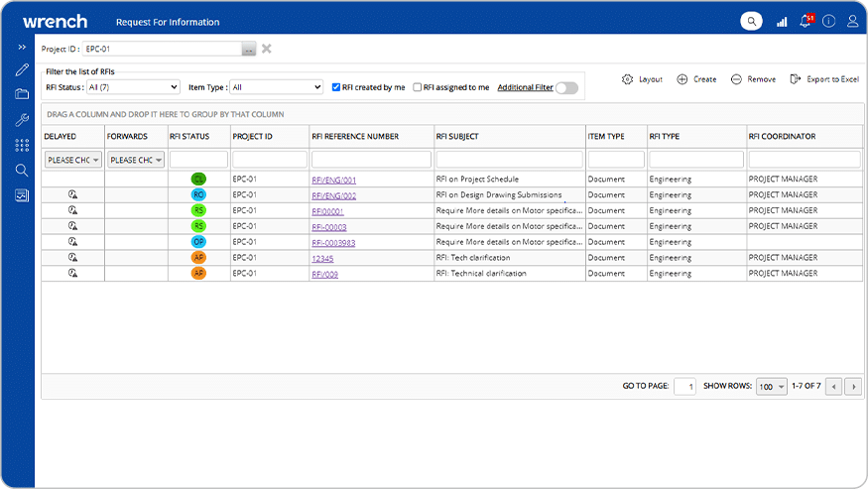Click the AP status badge of row 12345

coord(198,258)
